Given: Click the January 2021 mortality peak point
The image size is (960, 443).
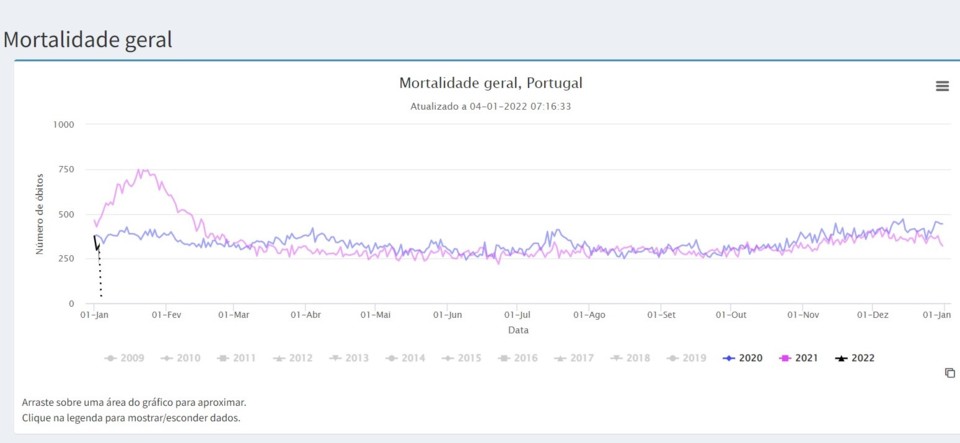Looking at the screenshot, I should [x=140, y=171].
